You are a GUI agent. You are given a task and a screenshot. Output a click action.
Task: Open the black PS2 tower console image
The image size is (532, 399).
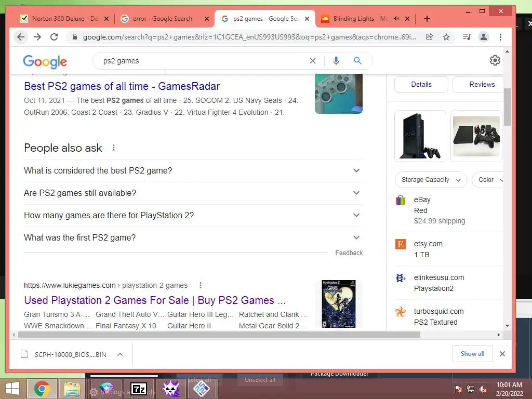pos(420,136)
